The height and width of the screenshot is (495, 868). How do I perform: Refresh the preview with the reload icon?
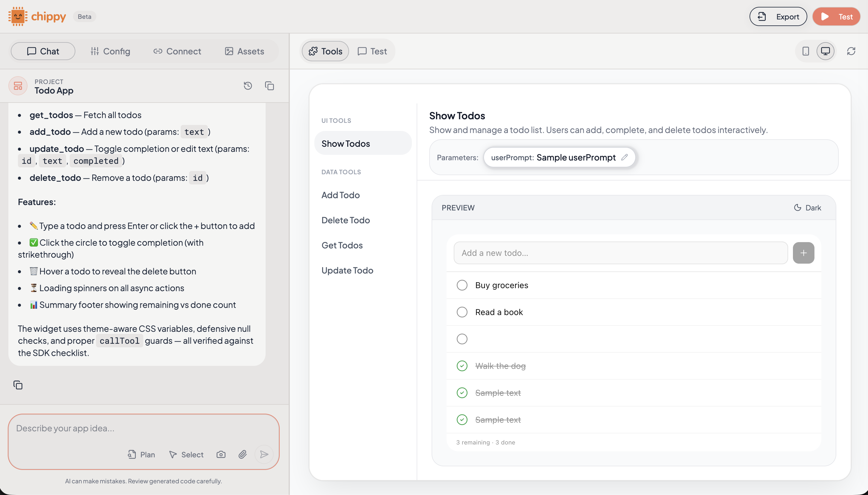coord(851,51)
